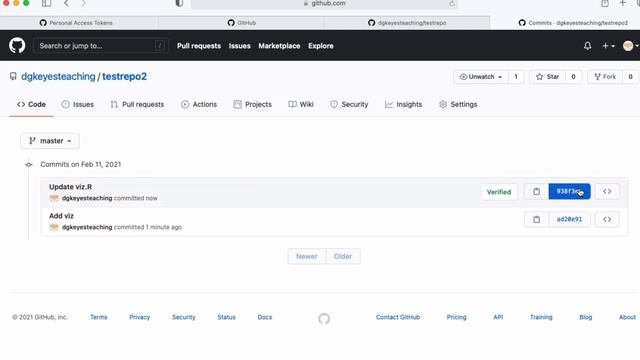Switch to the GitHub browser tab
Viewport: 640px width, 360px height.
[241, 23]
